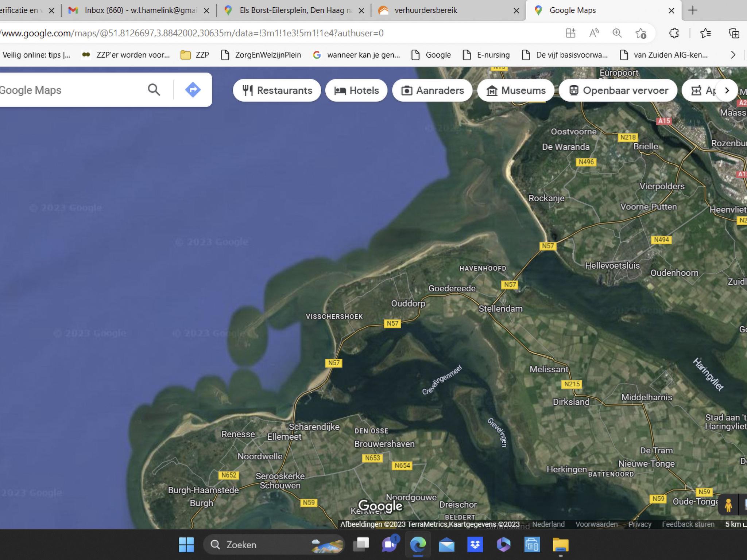This screenshot has width=747, height=560.
Task: Open directions with the blue arrow icon
Action: pyautogui.click(x=193, y=90)
